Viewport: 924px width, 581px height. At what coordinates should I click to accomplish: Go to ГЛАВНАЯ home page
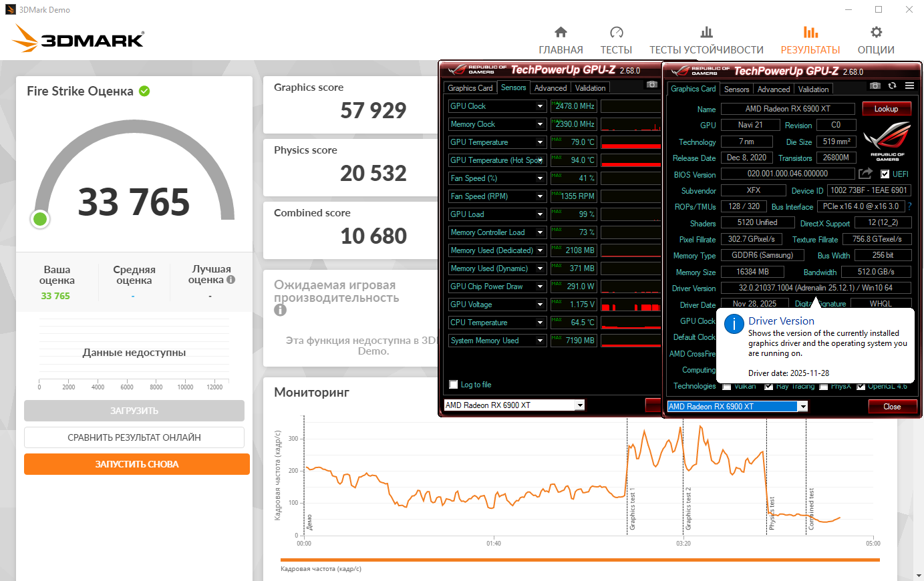561,40
